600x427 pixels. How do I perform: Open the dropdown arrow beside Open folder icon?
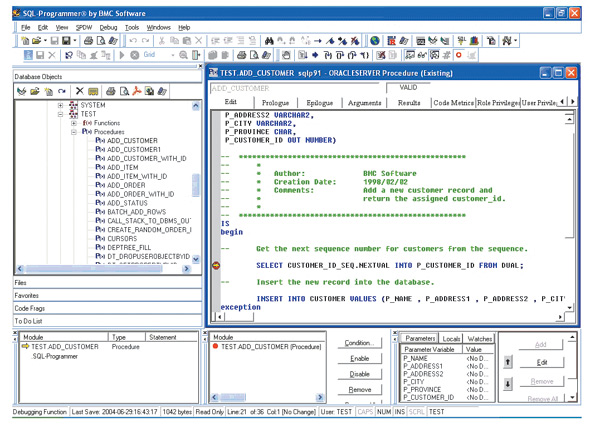click(x=45, y=41)
